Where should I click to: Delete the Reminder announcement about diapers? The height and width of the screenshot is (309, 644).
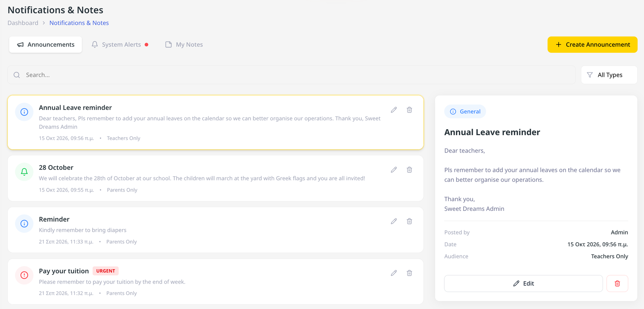(x=409, y=221)
